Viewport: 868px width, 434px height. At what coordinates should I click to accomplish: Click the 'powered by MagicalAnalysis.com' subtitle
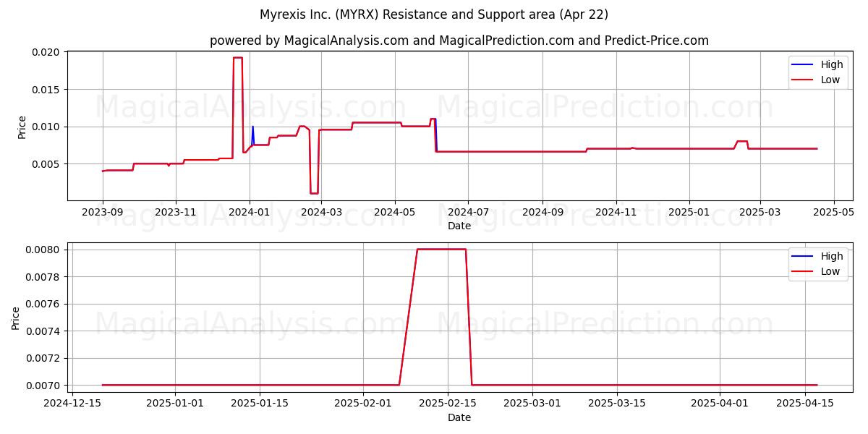459,41
